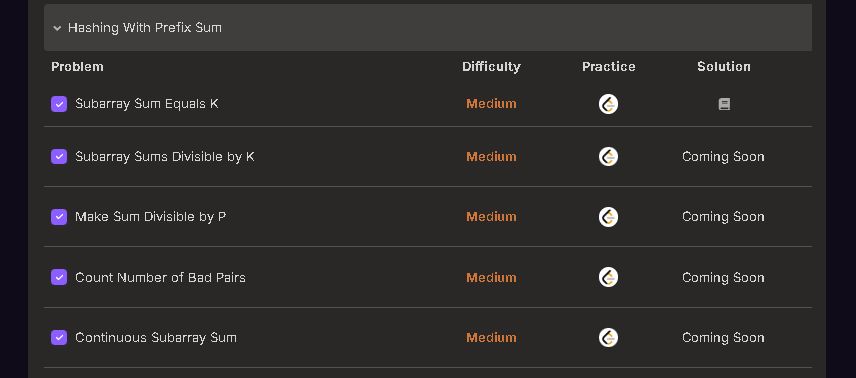This screenshot has height=378, width=856.
Task: Toggle Continuous Subarray Sum checkbox
Action: (x=59, y=338)
